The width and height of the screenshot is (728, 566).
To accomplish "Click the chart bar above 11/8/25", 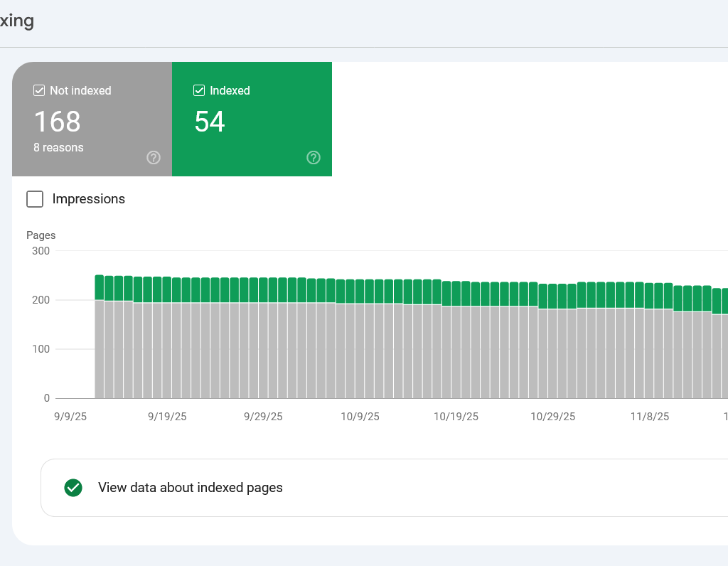I will click(x=649, y=341).
